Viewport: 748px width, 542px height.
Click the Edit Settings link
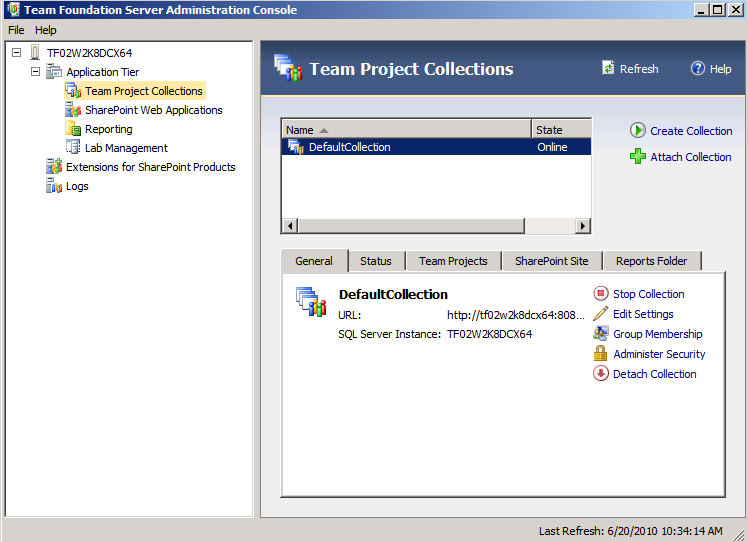click(643, 314)
